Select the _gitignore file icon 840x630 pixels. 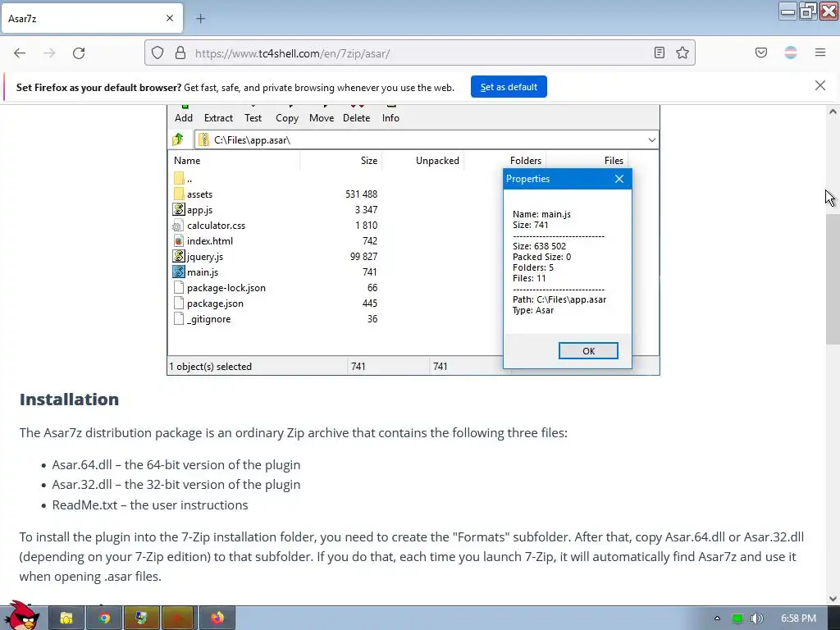tap(179, 319)
